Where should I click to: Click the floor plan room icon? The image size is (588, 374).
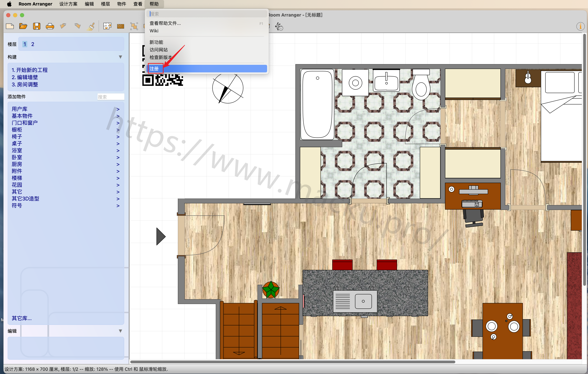point(107,26)
